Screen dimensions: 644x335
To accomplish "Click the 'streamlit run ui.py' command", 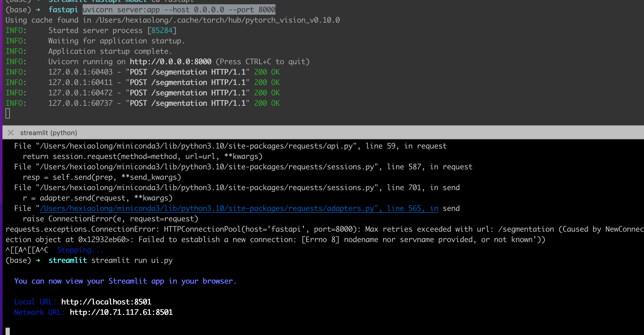I will tap(132, 260).
